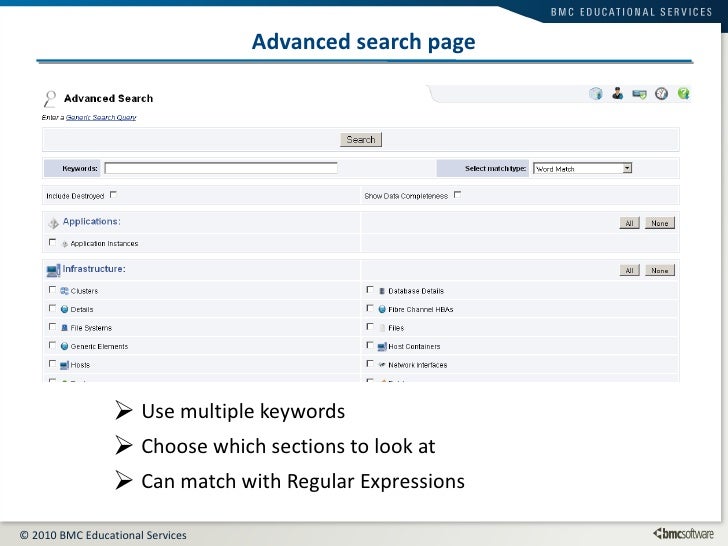Screen dimensions: 728x546
Task: Click the Search button
Action: point(361,140)
